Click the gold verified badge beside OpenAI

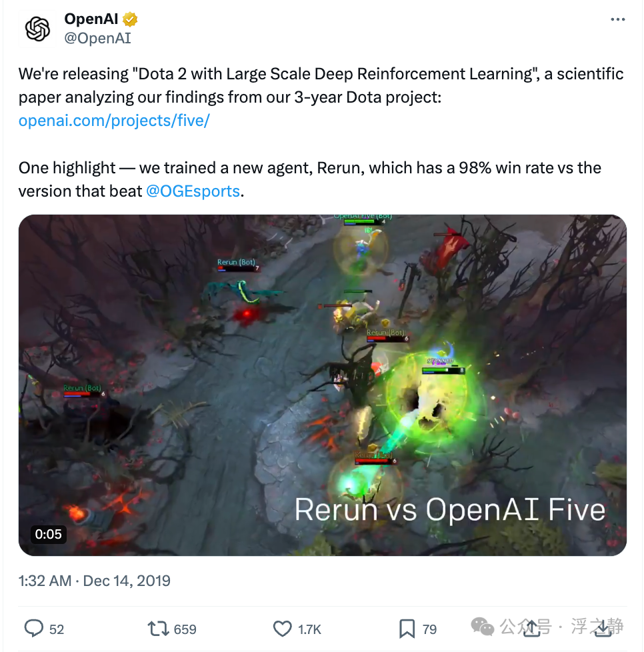[x=130, y=19]
